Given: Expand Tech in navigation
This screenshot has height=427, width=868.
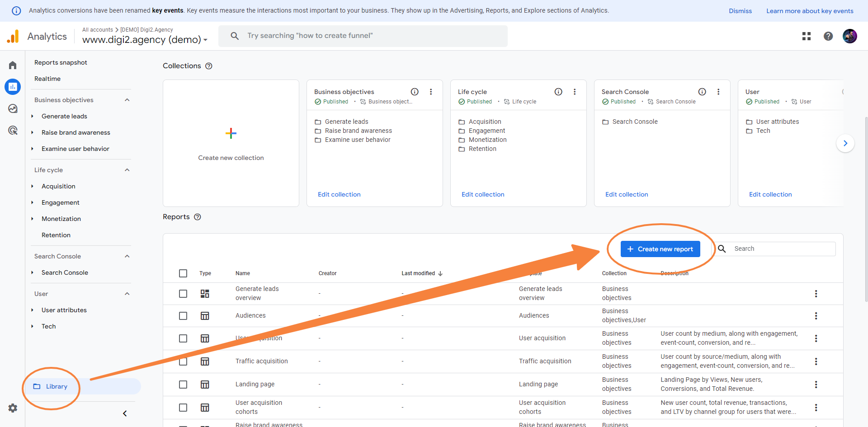Looking at the screenshot, I should click(32, 326).
